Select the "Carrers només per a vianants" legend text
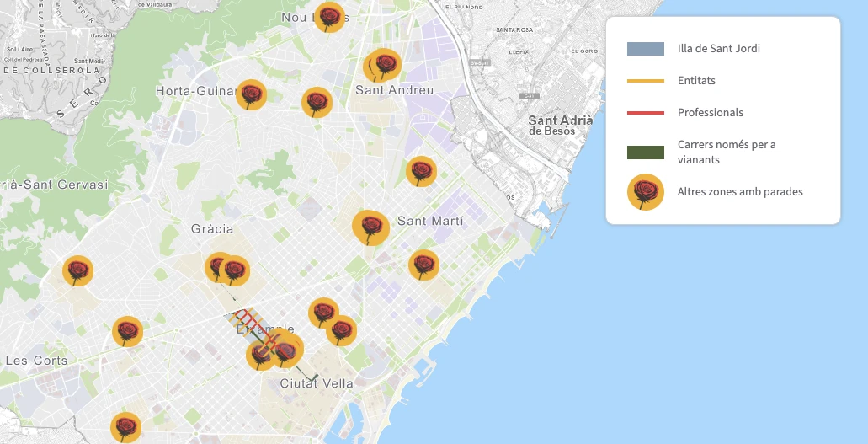868x444 pixels. click(x=726, y=152)
